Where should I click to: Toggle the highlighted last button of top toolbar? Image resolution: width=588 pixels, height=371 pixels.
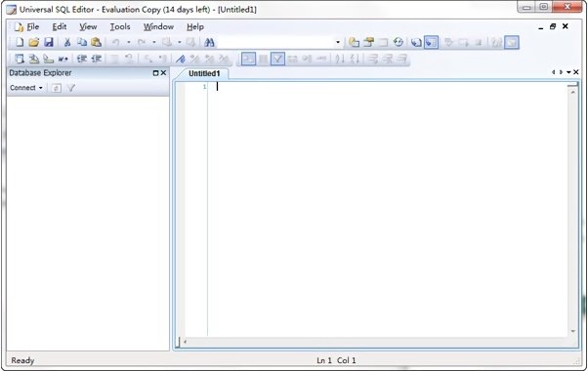512,42
